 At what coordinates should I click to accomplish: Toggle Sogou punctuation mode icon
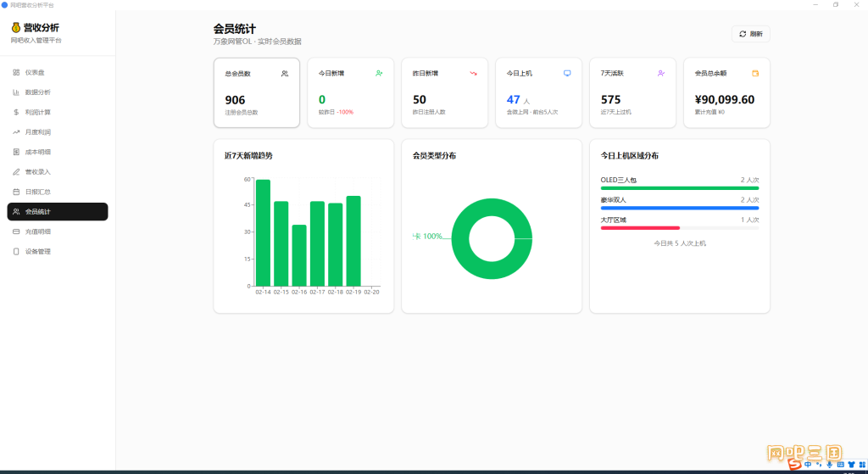[x=819, y=465]
